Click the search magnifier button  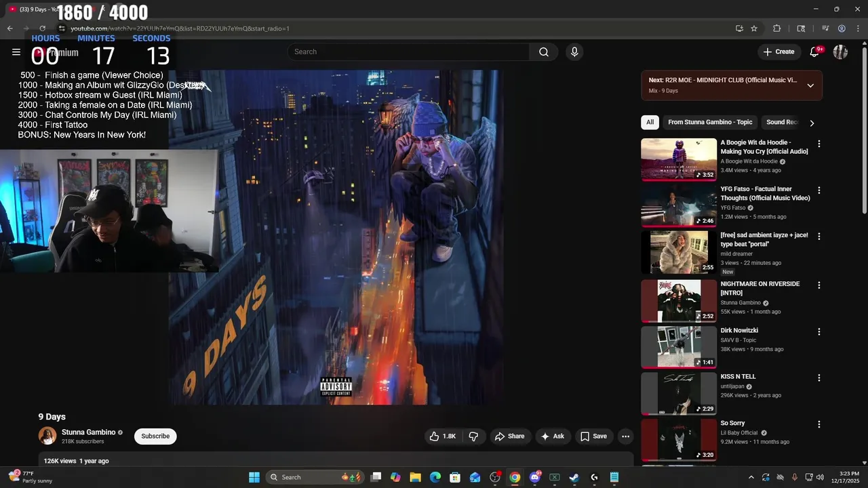click(544, 52)
